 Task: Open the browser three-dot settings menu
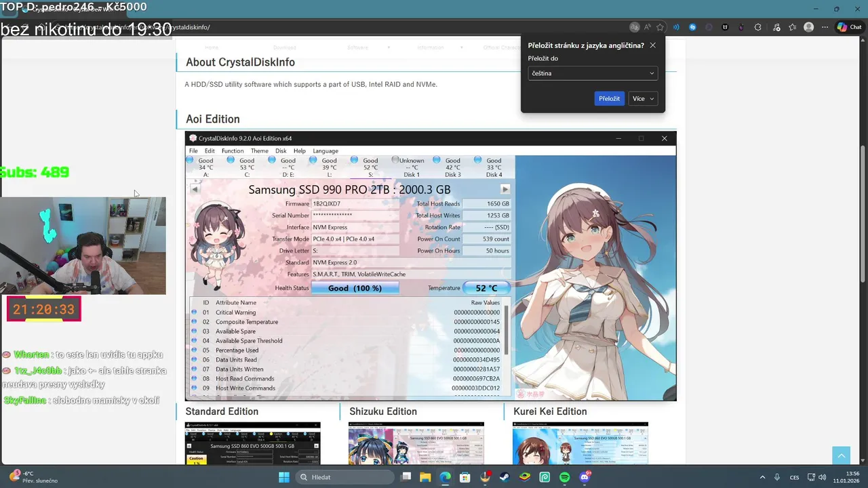click(825, 27)
